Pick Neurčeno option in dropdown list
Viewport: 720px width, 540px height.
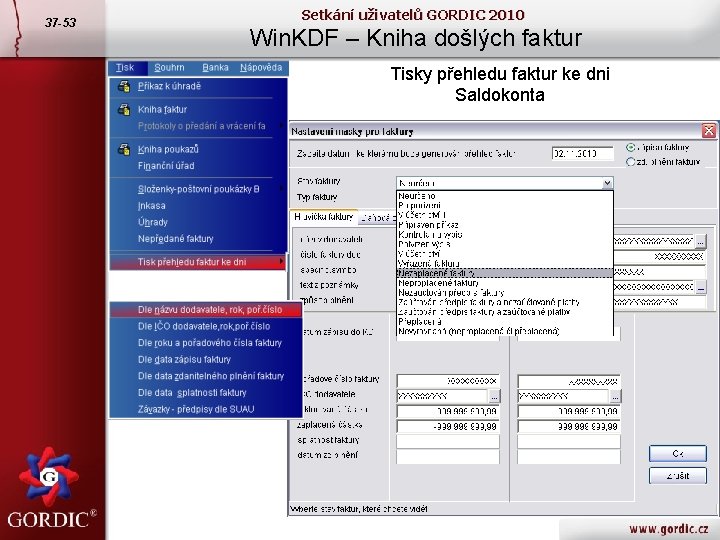505,196
